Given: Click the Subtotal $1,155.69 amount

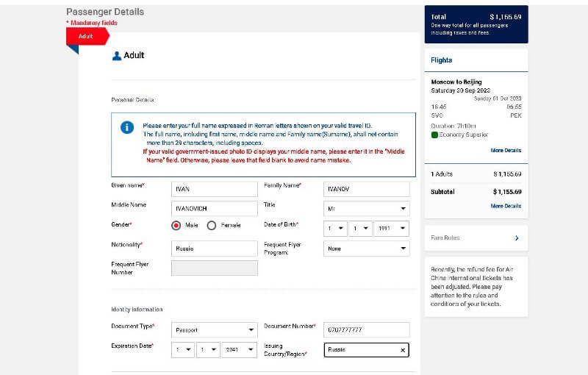Looking at the screenshot, I should point(507,192).
